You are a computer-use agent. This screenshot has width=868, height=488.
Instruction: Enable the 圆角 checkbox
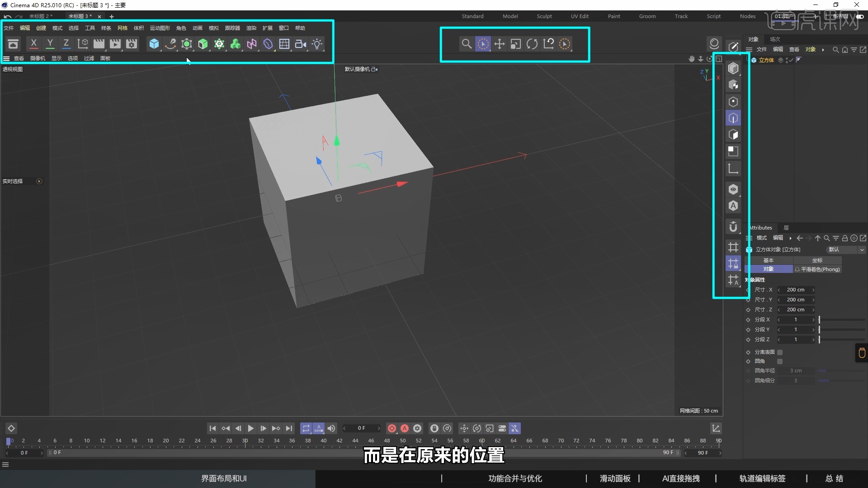pyautogui.click(x=779, y=361)
